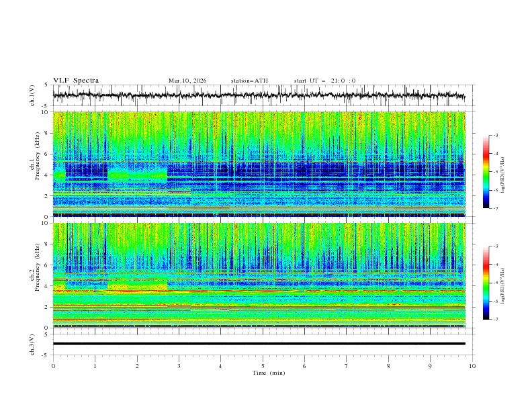Click the "-7" tick on upper color bar

click(495, 208)
